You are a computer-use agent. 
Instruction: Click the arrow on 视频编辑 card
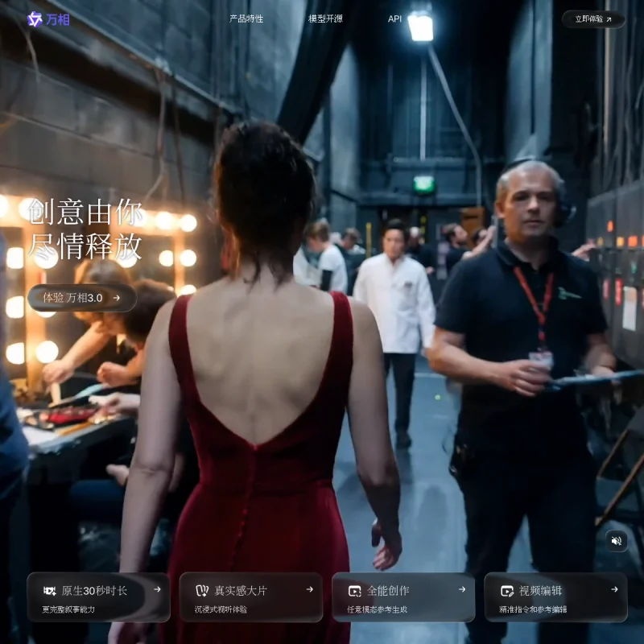pyautogui.click(x=614, y=589)
